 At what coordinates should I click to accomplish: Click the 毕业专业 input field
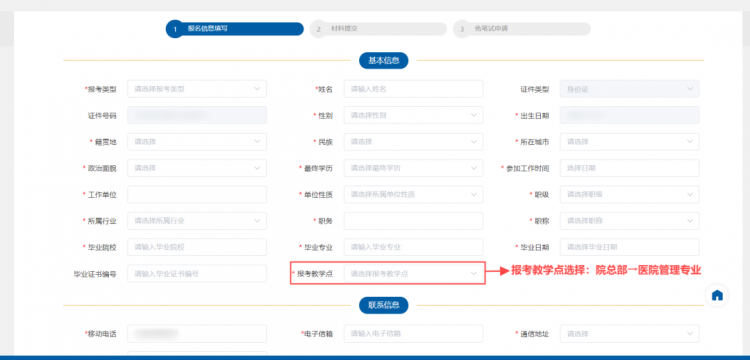coord(413,247)
